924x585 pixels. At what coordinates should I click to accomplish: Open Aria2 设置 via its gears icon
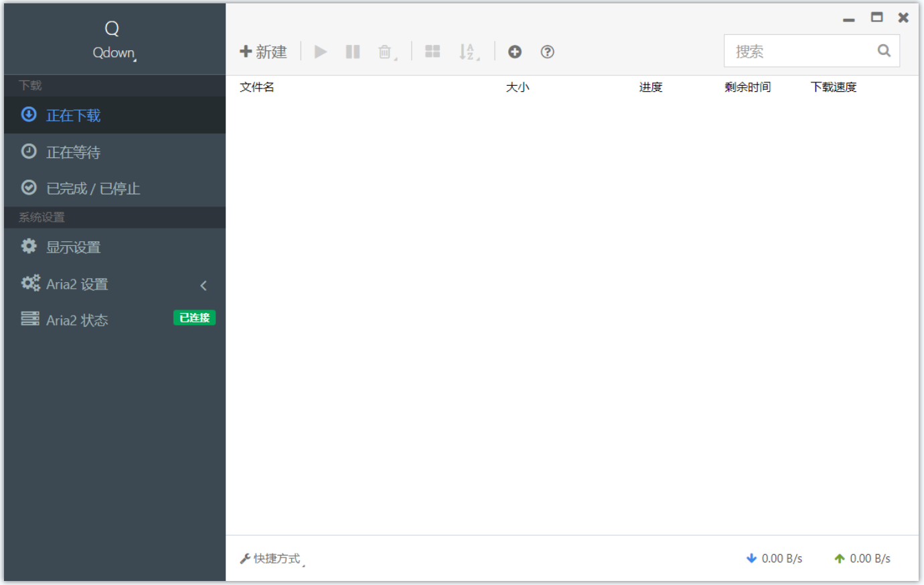click(x=30, y=283)
